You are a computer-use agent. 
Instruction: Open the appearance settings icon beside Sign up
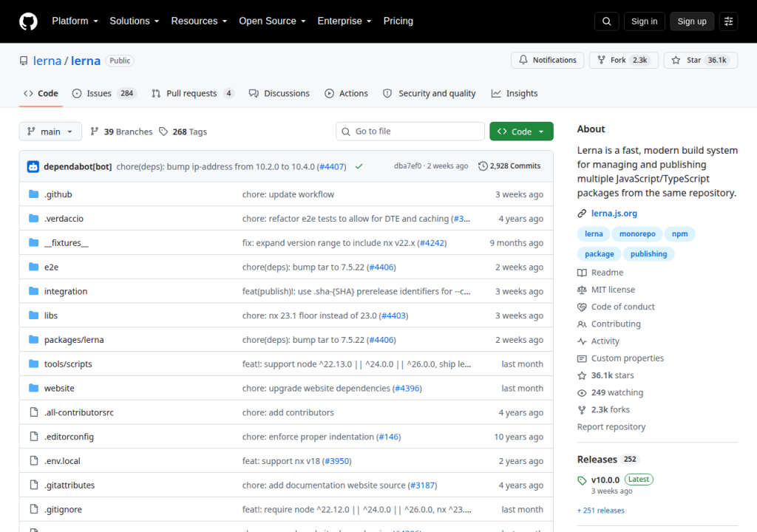click(x=728, y=21)
